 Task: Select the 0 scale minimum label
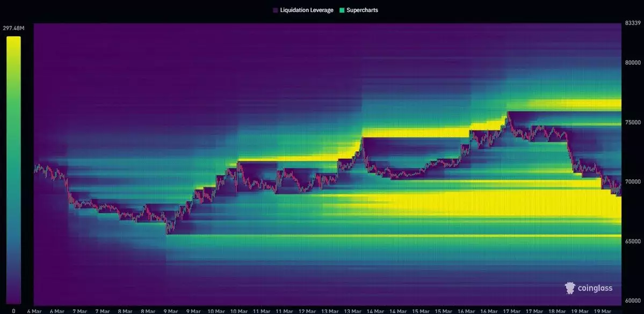coord(13,311)
